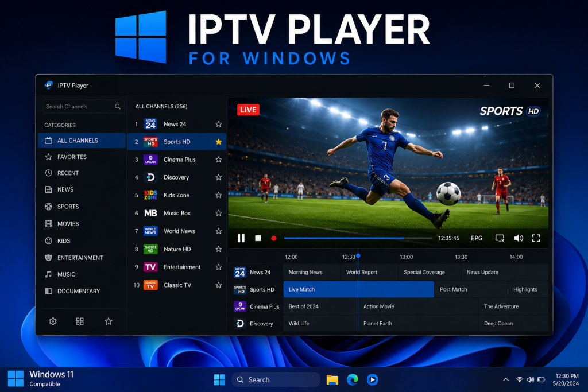Mute the player volume speaker icon
This screenshot has height=392, width=588.
point(519,238)
